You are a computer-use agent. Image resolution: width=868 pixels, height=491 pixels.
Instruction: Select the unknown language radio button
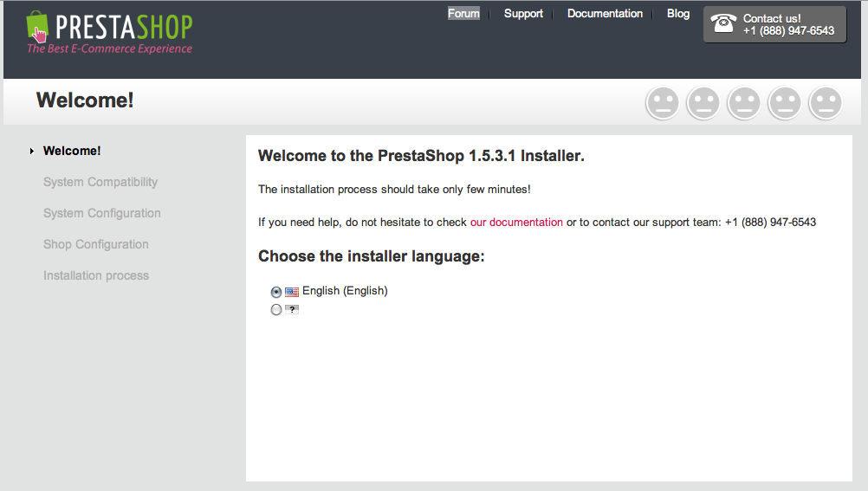click(276, 309)
